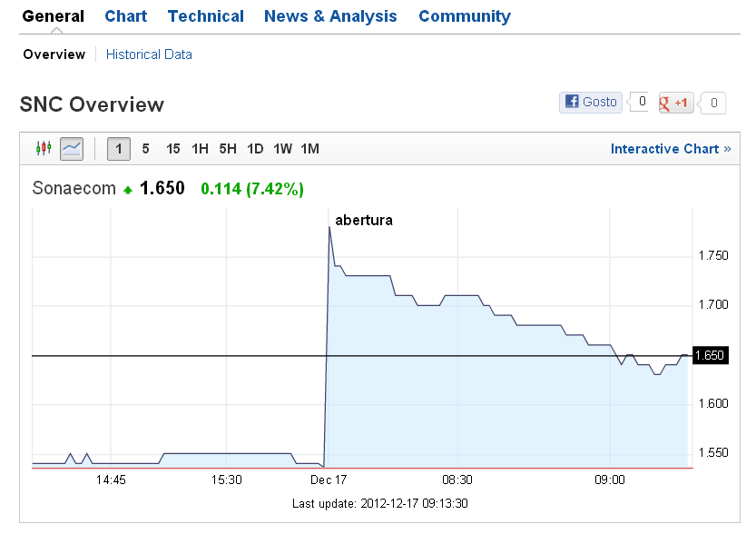This screenshot has height=544, width=756.
Task: Select the 1M interval
Action: click(x=310, y=149)
